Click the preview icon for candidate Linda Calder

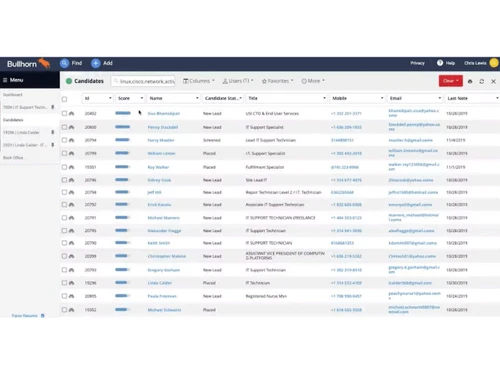[71, 283]
